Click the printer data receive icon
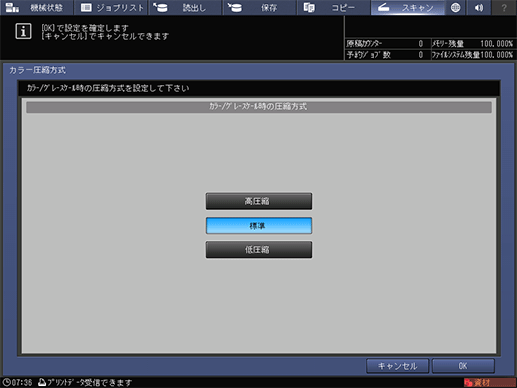 coord(42,382)
